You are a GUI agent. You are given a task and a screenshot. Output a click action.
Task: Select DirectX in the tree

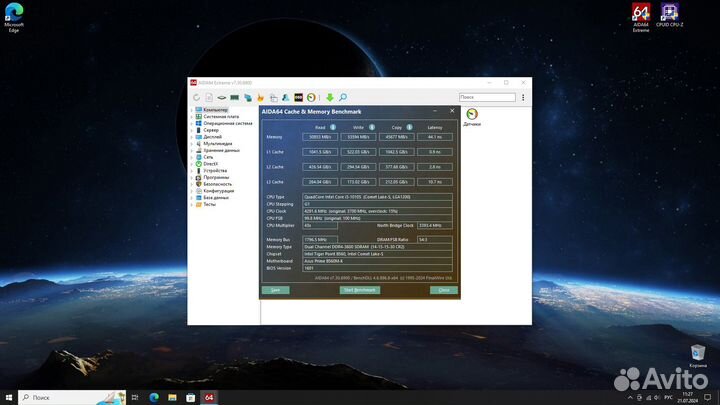point(211,164)
